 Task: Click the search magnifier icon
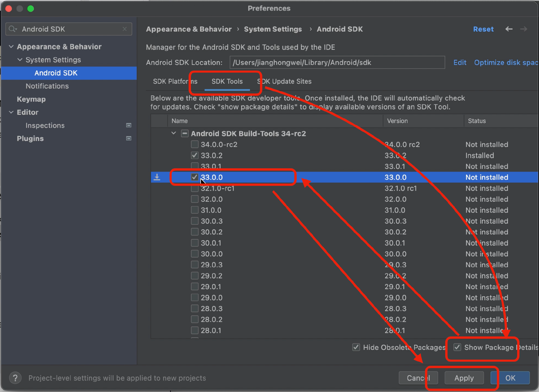tap(13, 29)
